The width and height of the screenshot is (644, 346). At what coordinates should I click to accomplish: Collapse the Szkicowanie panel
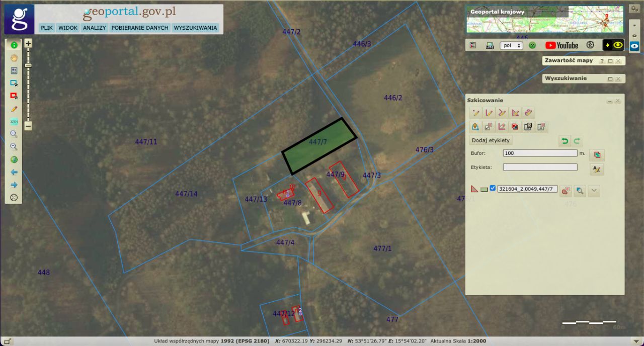(x=610, y=101)
